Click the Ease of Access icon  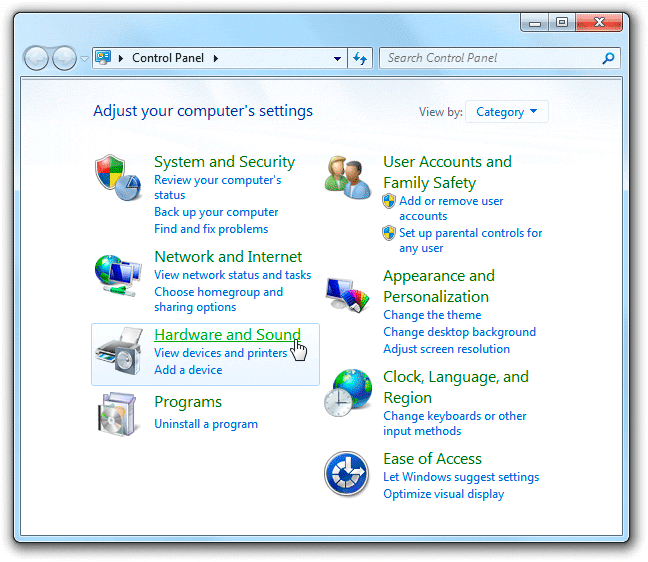(x=346, y=473)
